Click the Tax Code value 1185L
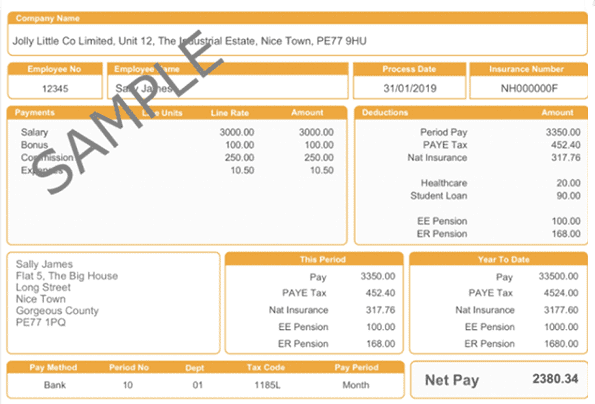 coord(267,385)
